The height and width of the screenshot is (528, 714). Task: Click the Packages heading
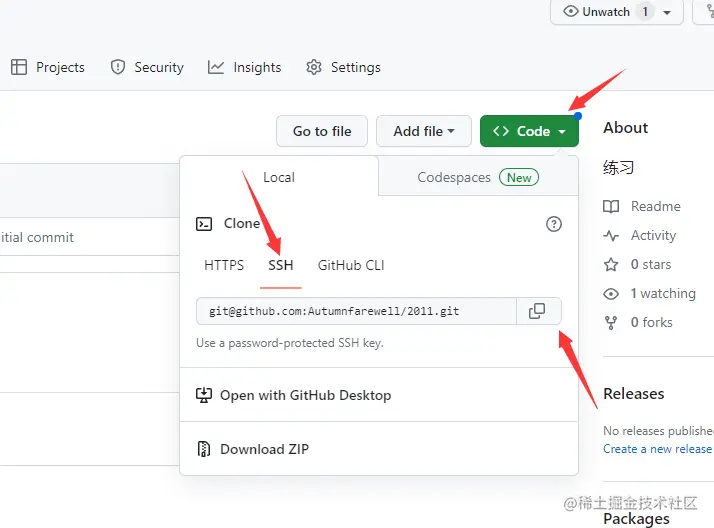(x=637, y=519)
